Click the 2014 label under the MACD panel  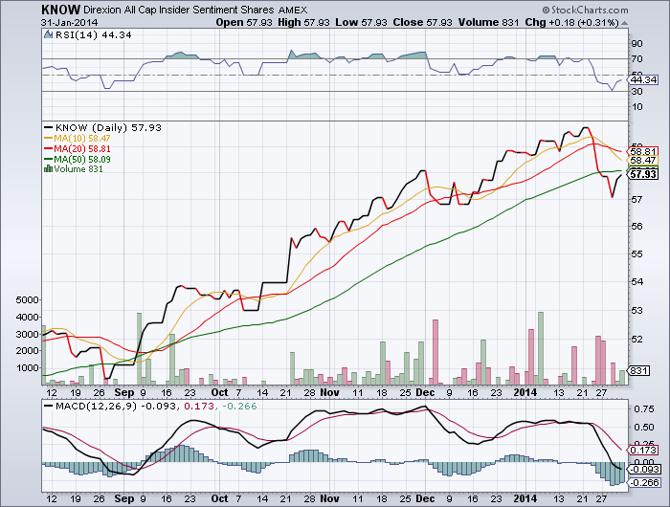coord(525,498)
